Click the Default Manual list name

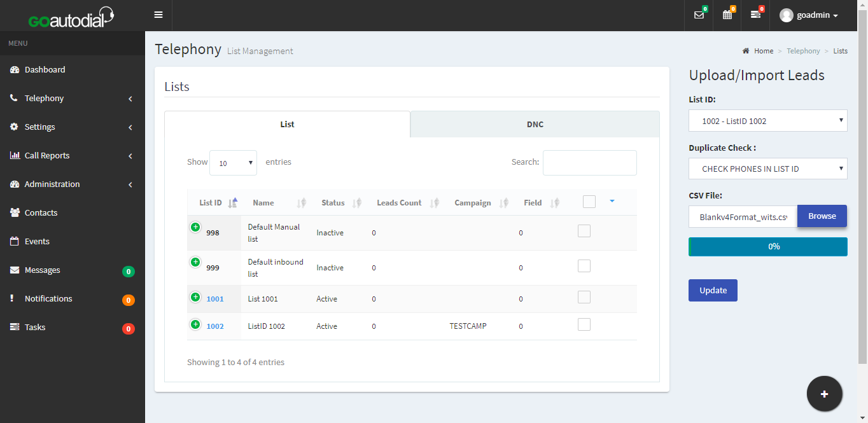[274, 233]
